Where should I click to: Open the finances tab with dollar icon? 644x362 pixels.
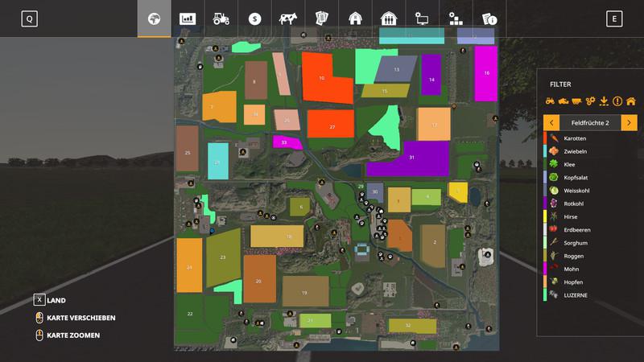pos(254,19)
